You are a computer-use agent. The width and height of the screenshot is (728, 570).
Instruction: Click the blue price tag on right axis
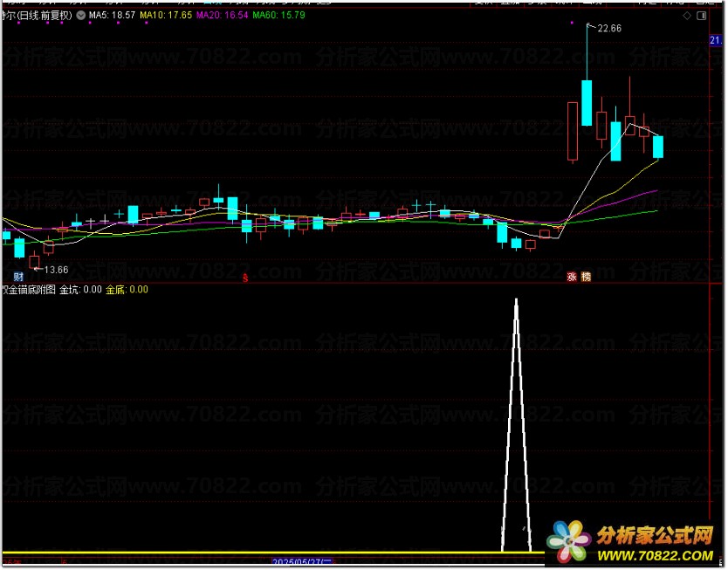coord(717,41)
